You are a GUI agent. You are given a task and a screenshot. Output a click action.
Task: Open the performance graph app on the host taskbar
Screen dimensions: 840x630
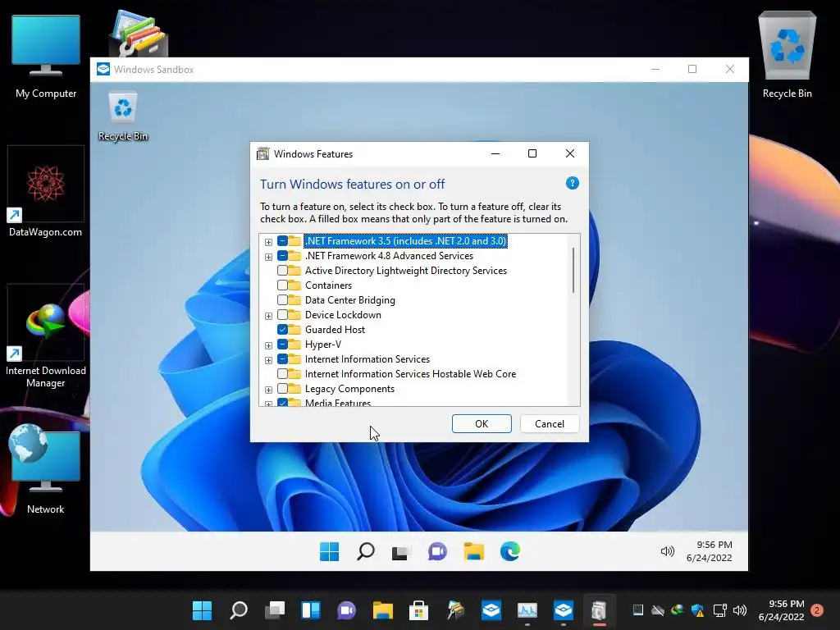[527, 610]
